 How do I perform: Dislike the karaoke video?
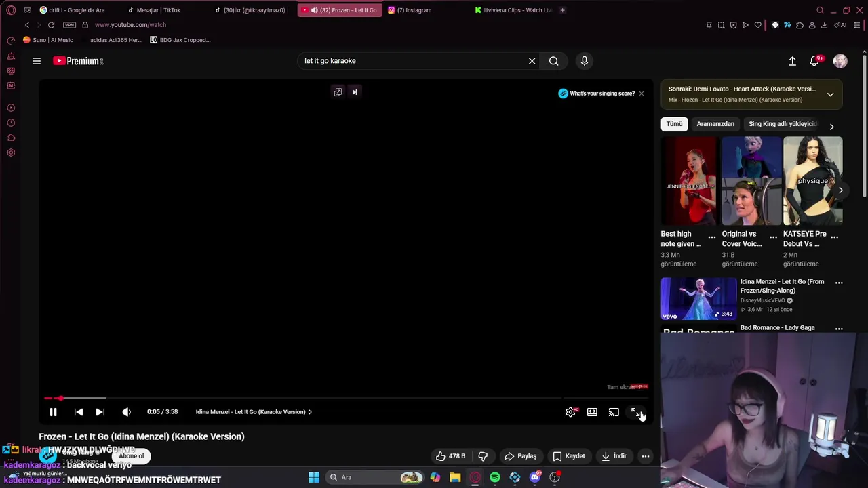click(x=483, y=456)
